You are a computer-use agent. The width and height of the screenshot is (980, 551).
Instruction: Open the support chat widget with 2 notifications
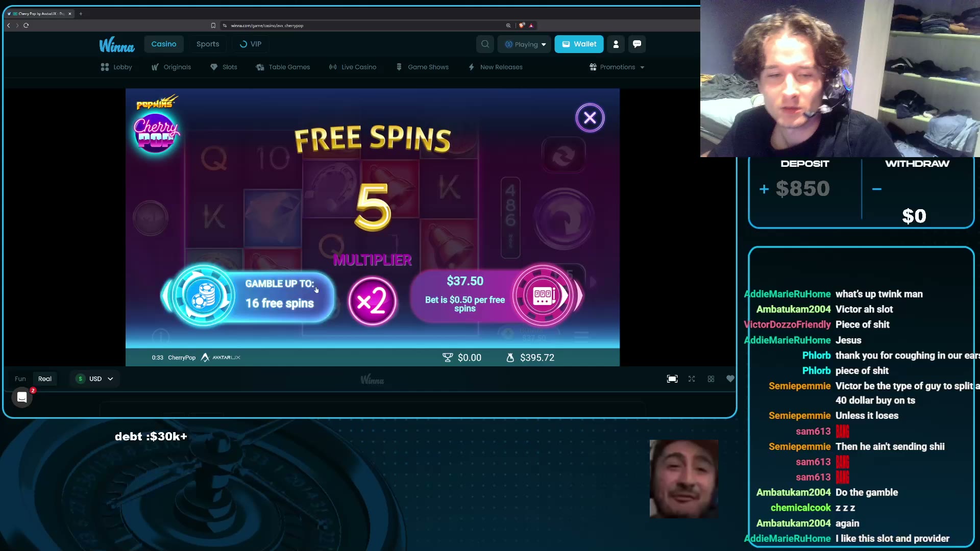(22, 397)
